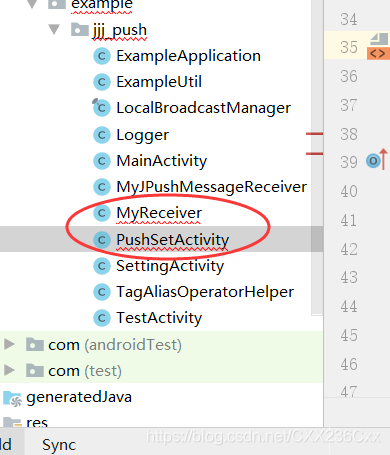Click line number 37 in the gutter
Image resolution: width=390 pixels, height=455 pixels.
click(x=349, y=105)
